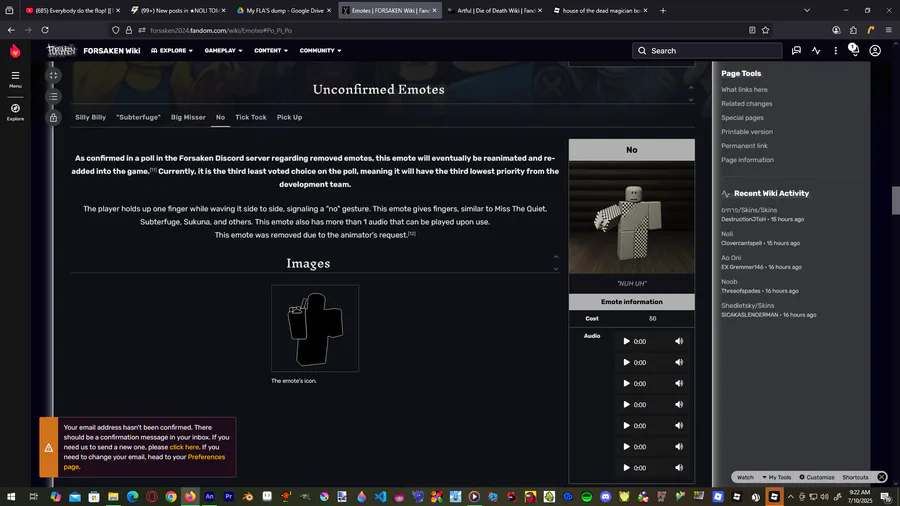Click the page lock icon
This screenshot has height=506, width=900.
(53, 118)
